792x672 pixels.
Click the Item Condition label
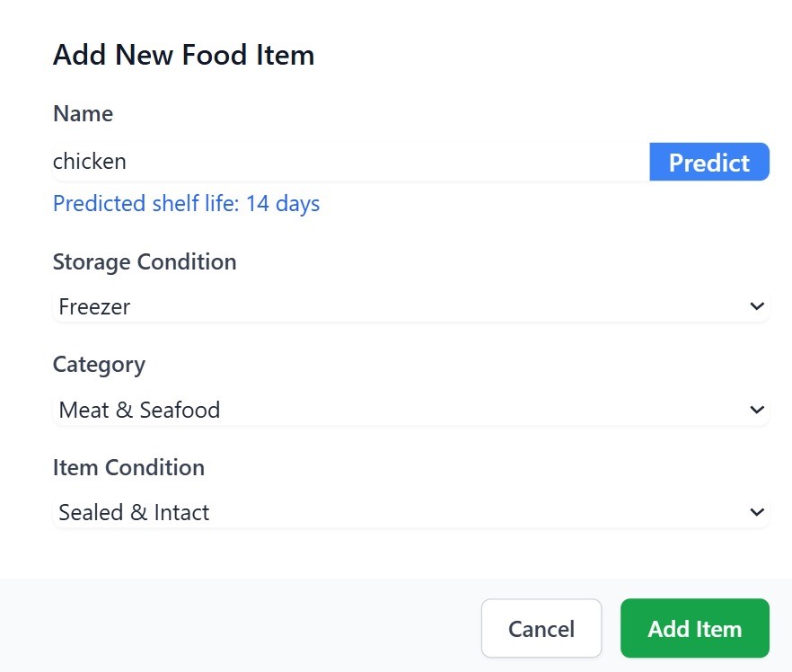(x=128, y=467)
